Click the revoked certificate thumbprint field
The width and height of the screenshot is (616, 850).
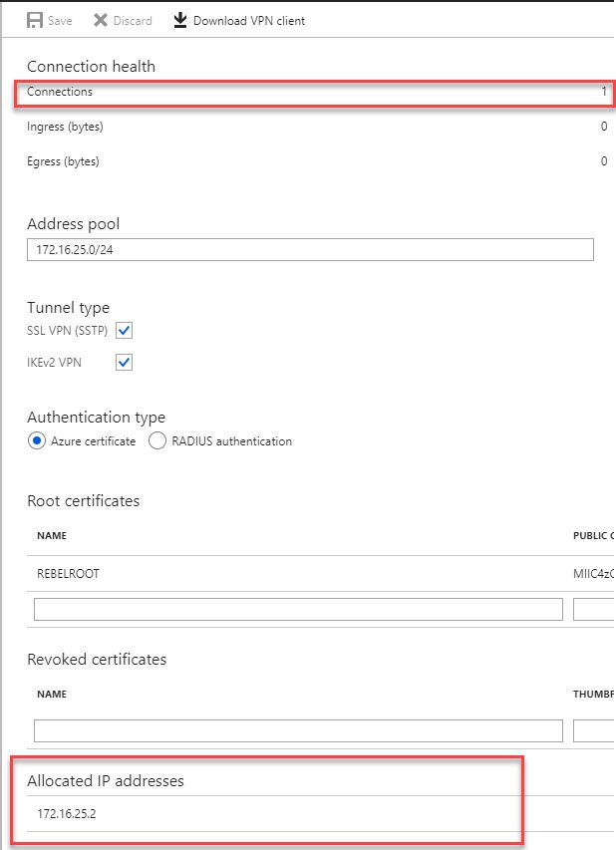coord(595,730)
